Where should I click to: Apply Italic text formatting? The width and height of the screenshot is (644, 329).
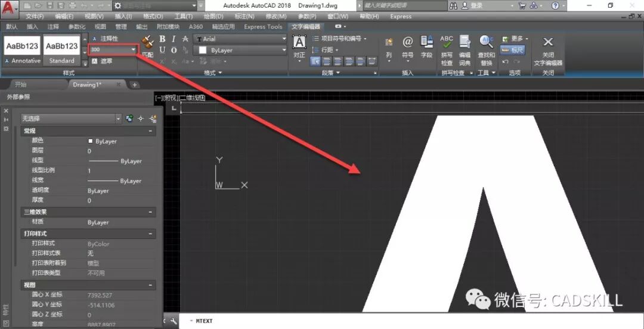point(174,39)
